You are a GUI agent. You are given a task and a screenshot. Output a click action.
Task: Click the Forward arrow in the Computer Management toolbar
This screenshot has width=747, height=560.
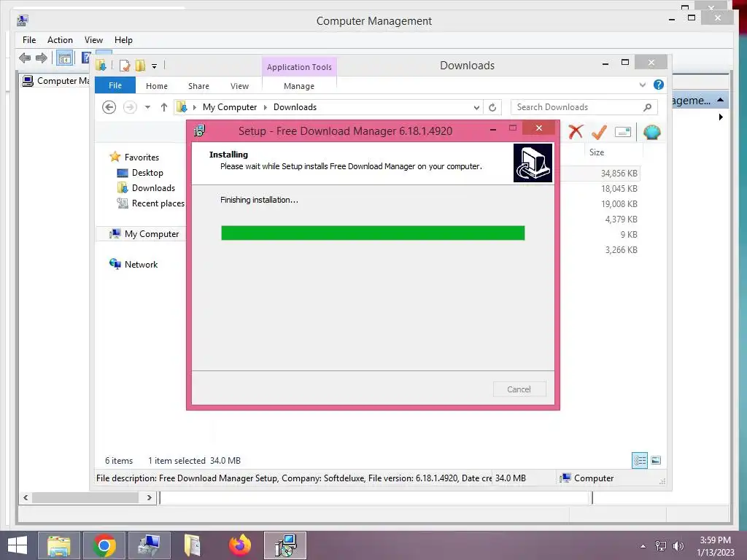(x=42, y=58)
